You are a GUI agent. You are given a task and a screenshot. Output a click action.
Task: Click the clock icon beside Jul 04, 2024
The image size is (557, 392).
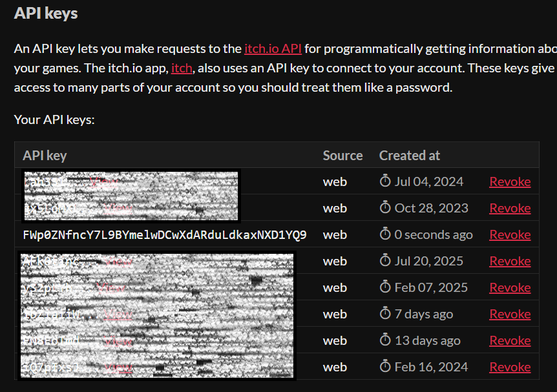385,181
